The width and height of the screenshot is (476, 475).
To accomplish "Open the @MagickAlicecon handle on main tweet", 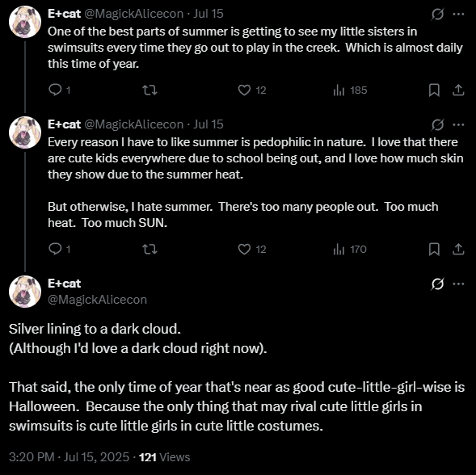I will pos(98,300).
